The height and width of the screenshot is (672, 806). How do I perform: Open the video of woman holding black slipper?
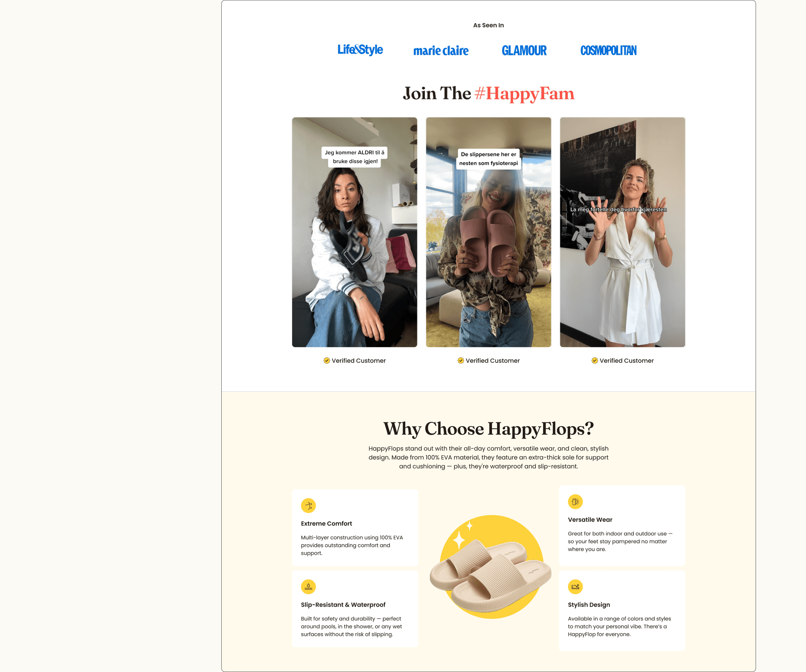pyautogui.click(x=354, y=232)
